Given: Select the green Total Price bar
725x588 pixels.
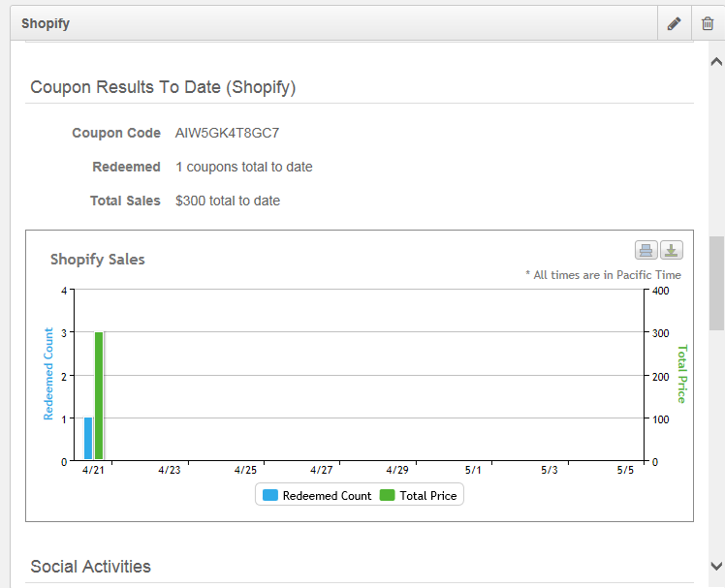Looking at the screenshot, I should (99, 395).
